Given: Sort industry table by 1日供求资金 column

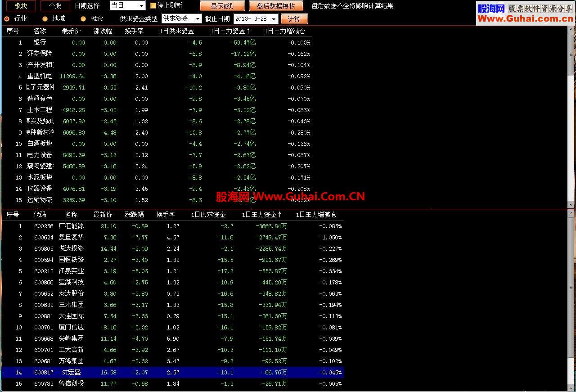Looking at the screenshot, I should pos(177,31).
